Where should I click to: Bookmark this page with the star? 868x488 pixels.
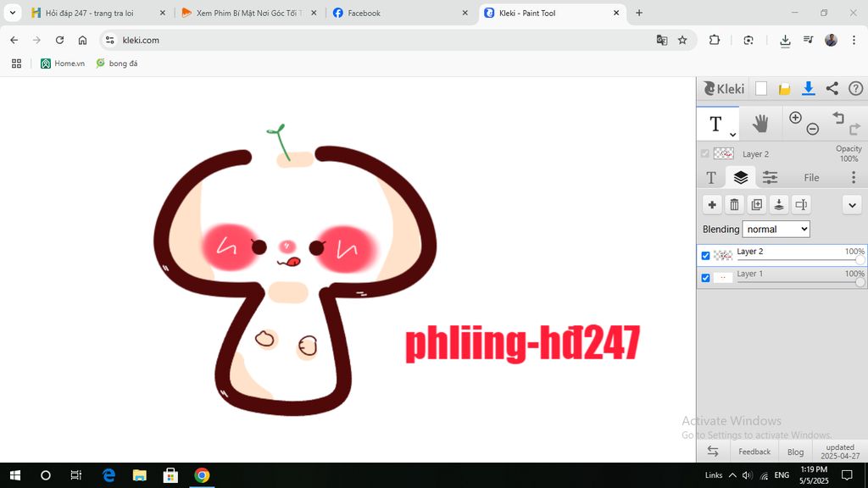click(682, 40)
